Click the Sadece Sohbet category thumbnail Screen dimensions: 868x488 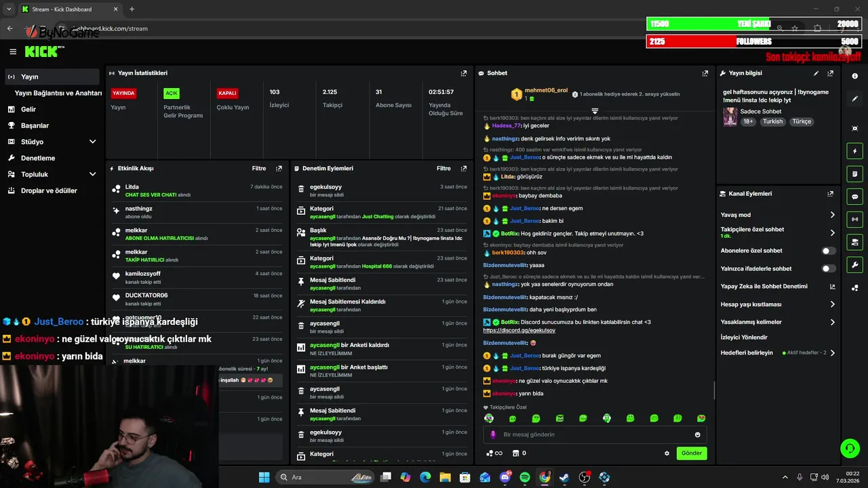[x=730, y=116]
